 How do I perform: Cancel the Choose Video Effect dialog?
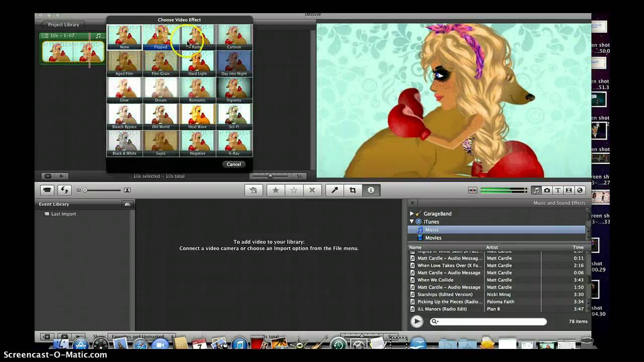tap(233, 164)
